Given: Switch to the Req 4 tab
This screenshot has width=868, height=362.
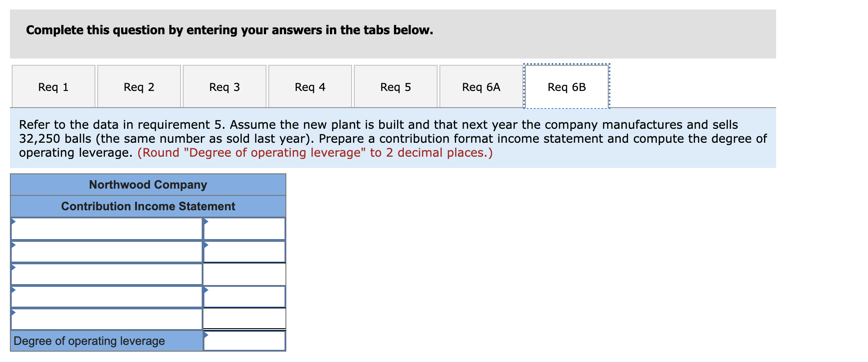Looking at the screenshot, I should (x=309, y=86).
